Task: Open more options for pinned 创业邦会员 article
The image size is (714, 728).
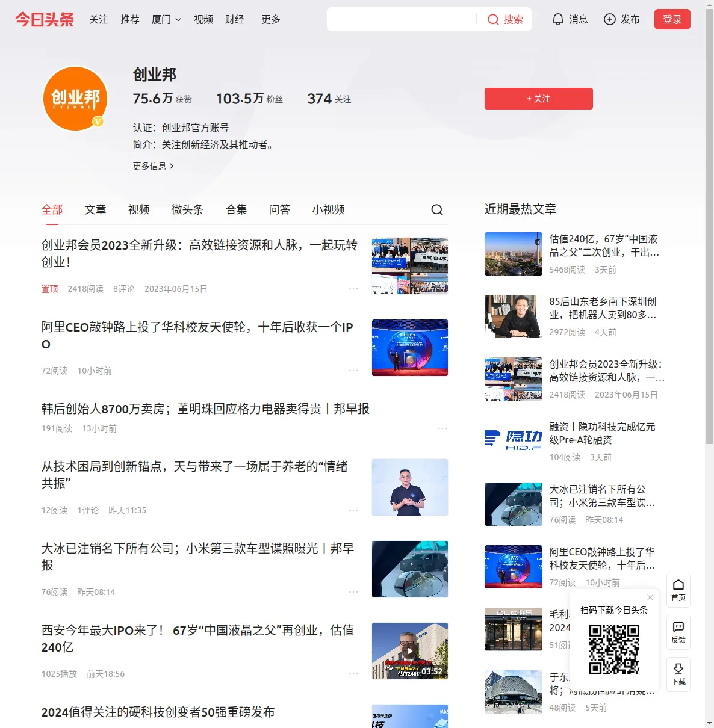Action: point(353,289)
